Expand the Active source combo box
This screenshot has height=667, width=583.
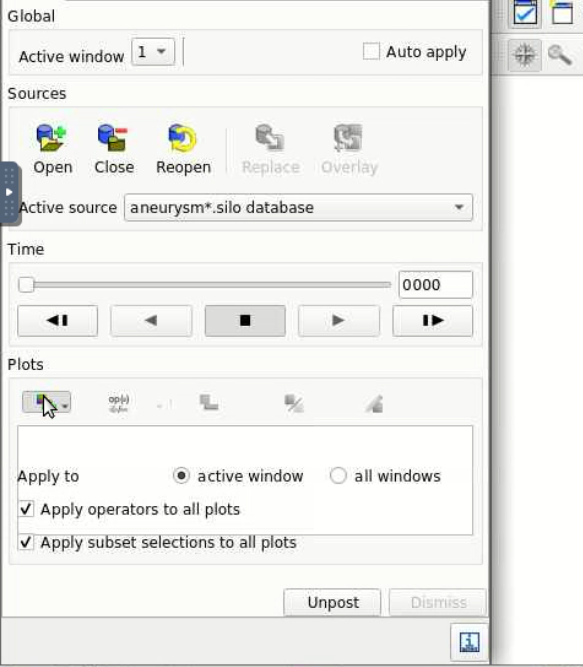298,208
